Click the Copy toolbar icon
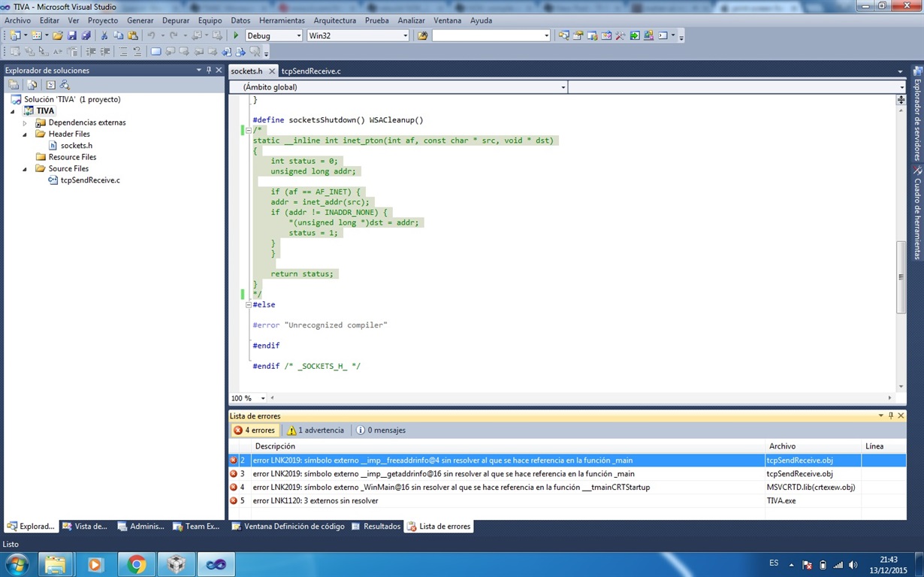The image size is (924, 577). coord(119,35)
